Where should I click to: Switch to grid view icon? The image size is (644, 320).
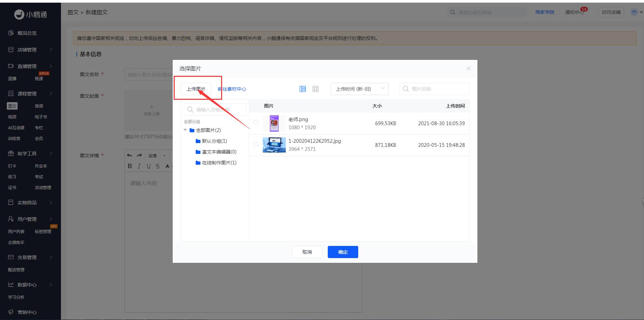[x=316, y=89]
